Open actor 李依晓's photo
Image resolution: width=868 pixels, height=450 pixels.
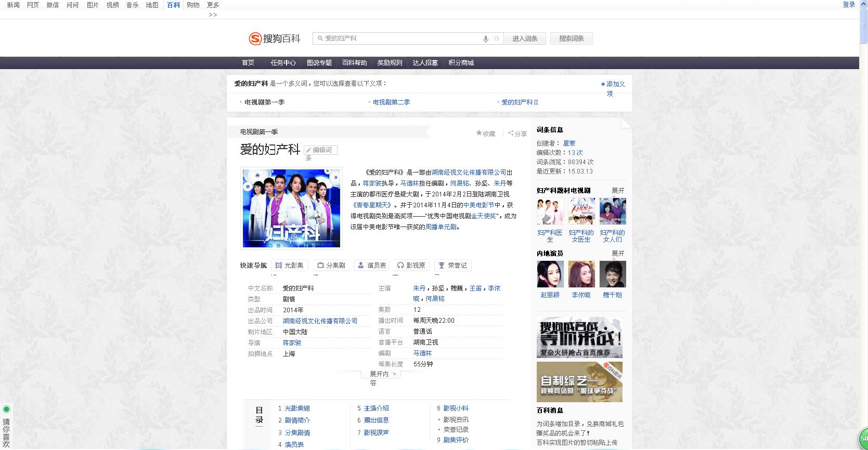coord(581,274)
